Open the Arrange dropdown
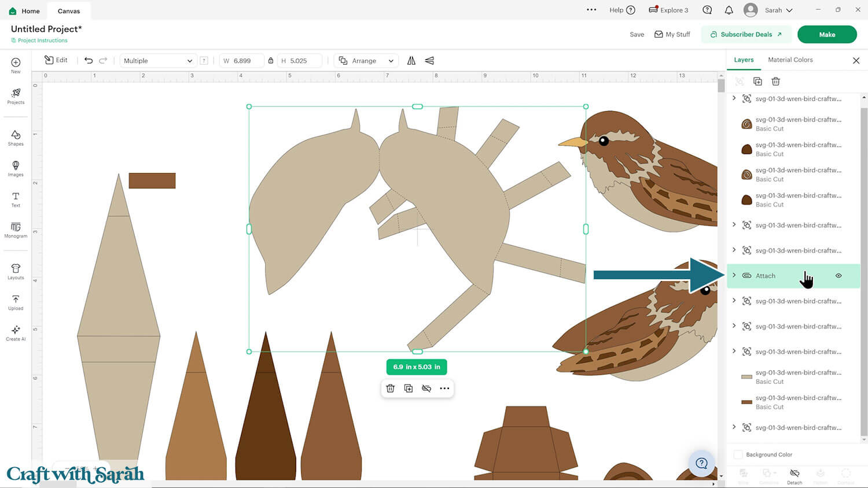The height and width of the screenshot is (488, 868). 367,61
